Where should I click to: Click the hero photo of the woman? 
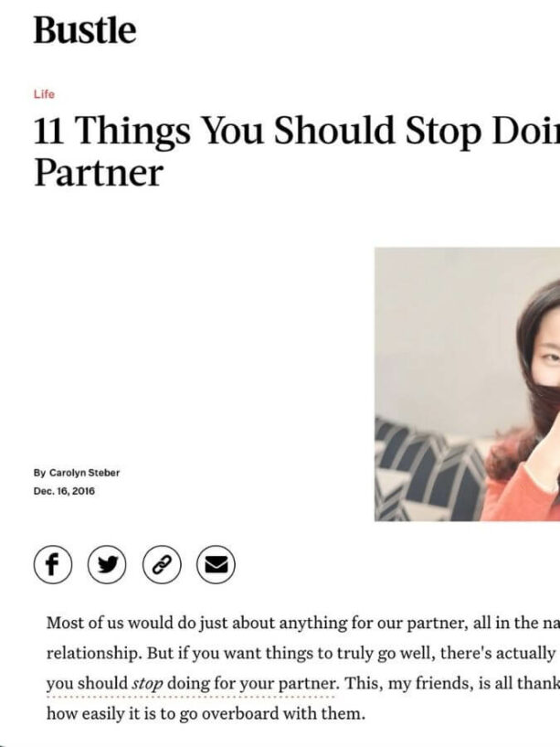pyautogui.click(x=467, y=384)
